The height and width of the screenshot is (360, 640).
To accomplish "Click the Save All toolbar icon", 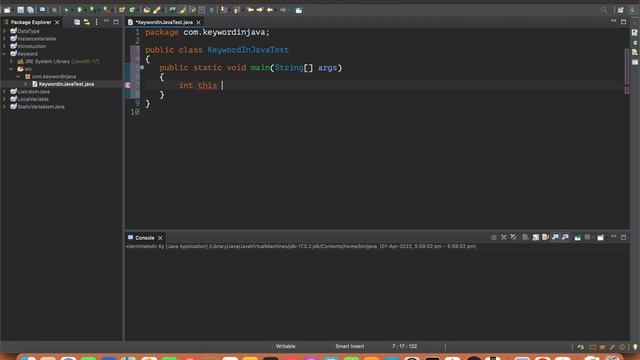I will 30,10.
